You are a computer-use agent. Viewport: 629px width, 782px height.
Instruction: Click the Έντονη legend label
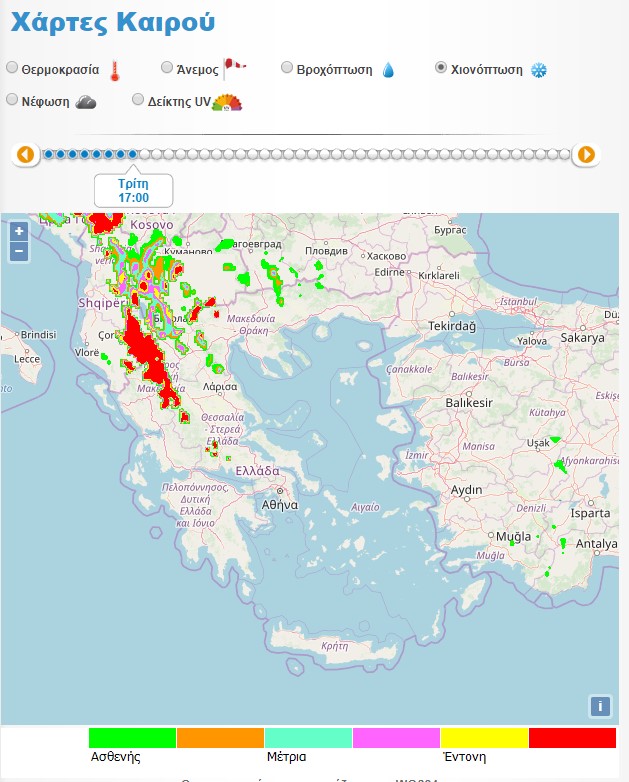click(464, 757)
